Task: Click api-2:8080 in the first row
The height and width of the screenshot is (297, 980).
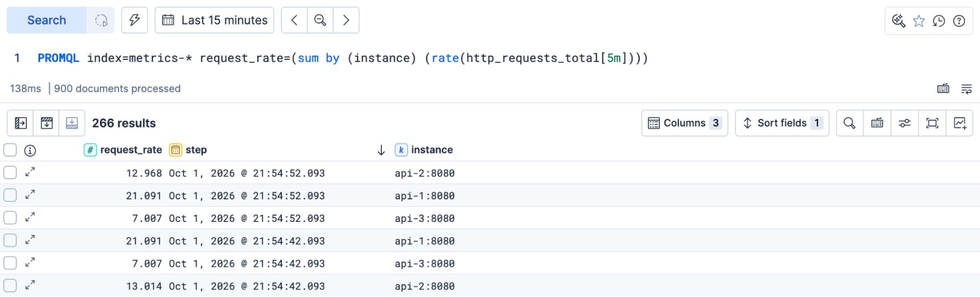Action: click(x=425, y=173)
